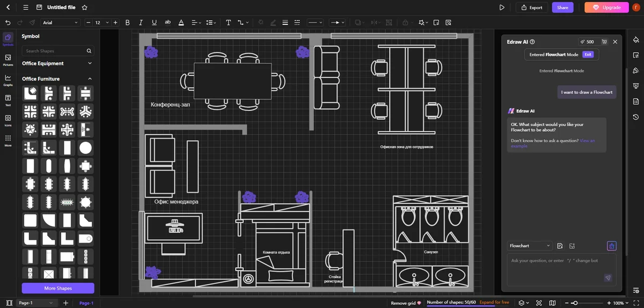This screenshot has height=308, width=644.
Task: Click the send message arrow in Edraw AI
Action: pyautogui.click(x=608, y=278)
